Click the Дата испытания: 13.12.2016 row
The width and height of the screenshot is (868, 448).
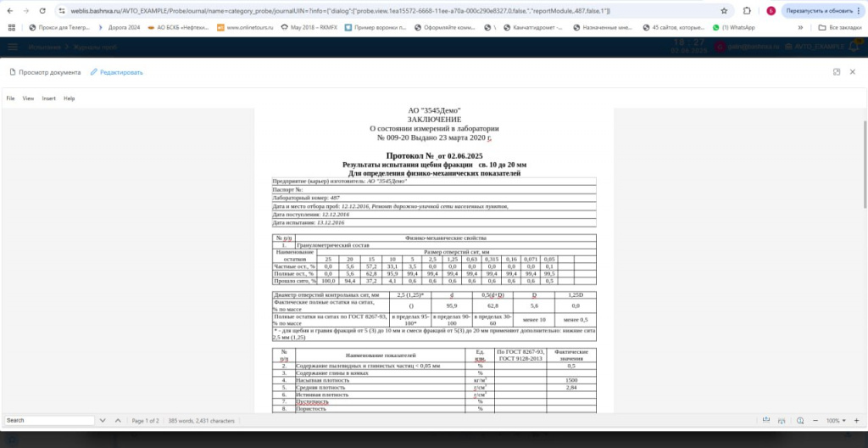[x=434, y=222]
